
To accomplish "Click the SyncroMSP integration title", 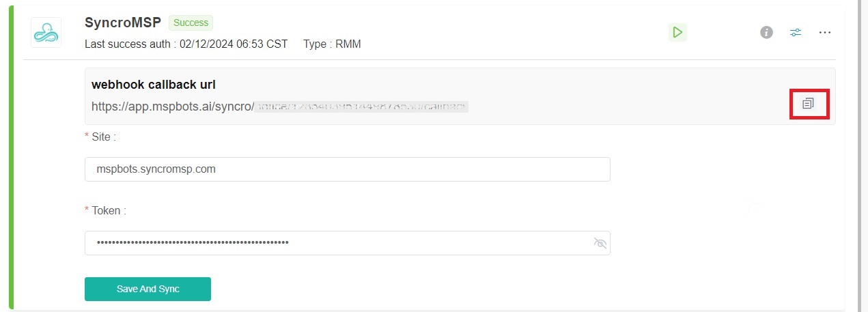I will point(123,23).
